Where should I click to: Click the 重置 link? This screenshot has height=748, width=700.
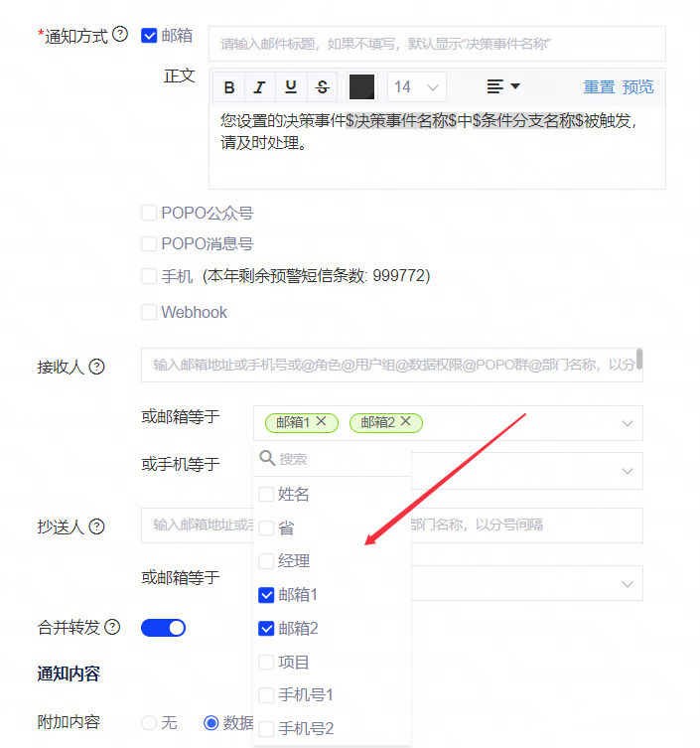pos(599,86)
